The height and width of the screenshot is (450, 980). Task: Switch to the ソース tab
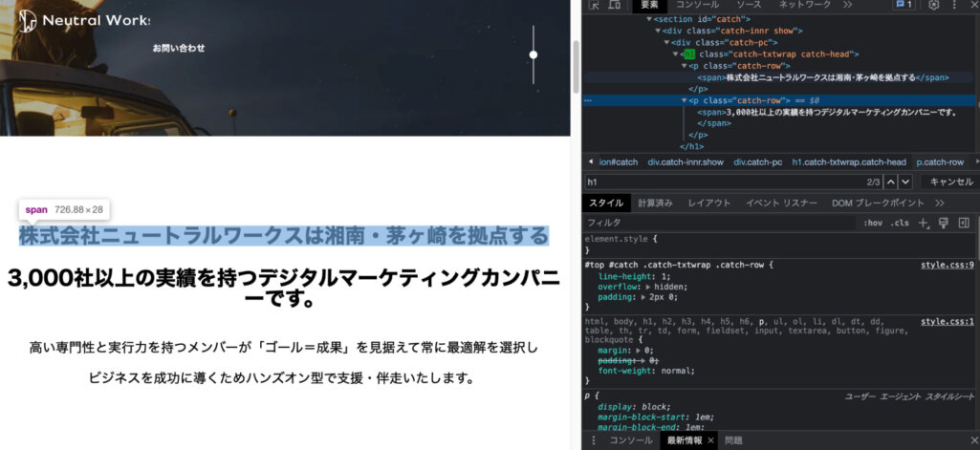[x=748, y=5]
